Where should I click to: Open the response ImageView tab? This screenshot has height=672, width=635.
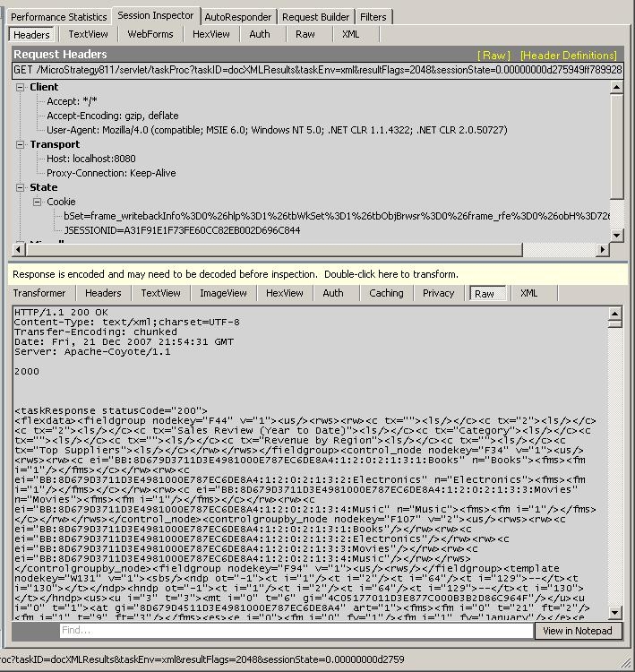223,293
